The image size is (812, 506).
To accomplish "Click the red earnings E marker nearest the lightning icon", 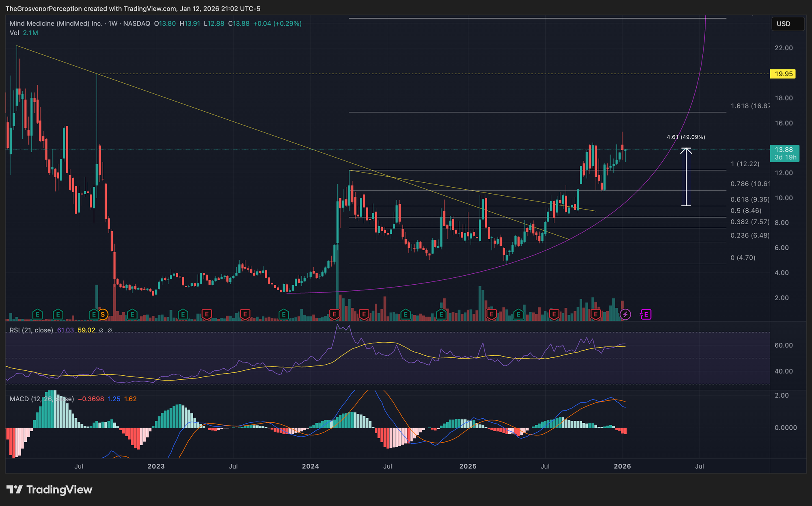I will (596, 314).
